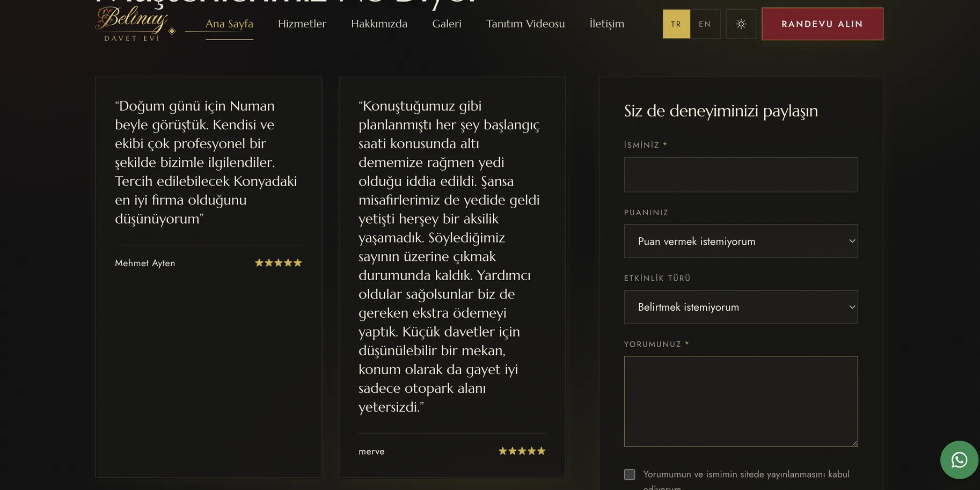Open the Puanınız rating dropdown
Screen dimensions: 980x490
(741, 241)
